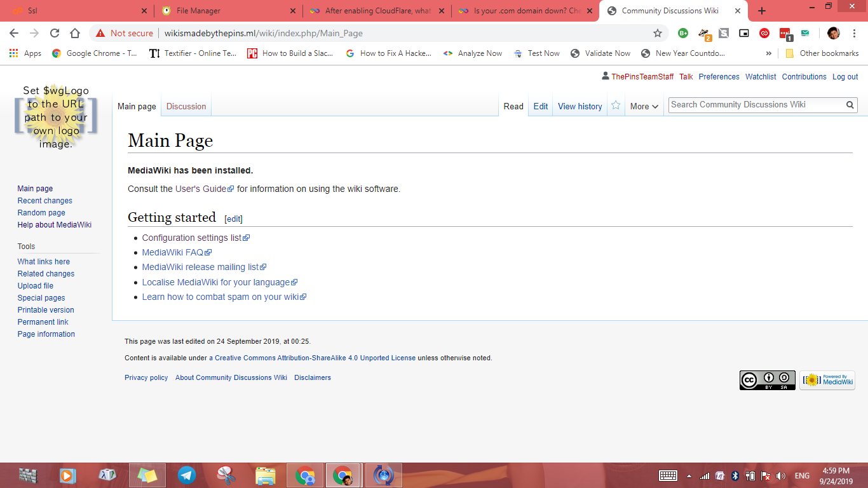868x488 pixels.
Task: Click the Chrome profile avatar icon
Action: pyautogui.click(x=833, y=33)
